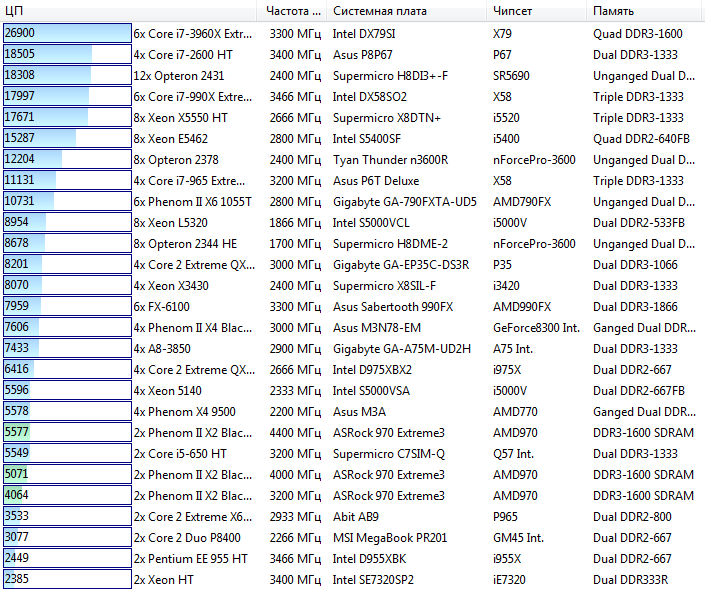Click the Dual DDR333R memory cell
Viewport: 705px width, 590px height.
coord(630,580)
